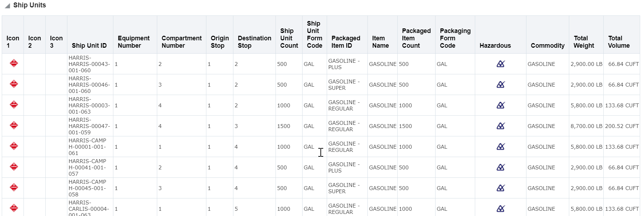Collapse the Ship Units section triangle
The image size is (644, 216).
point(7,6)
